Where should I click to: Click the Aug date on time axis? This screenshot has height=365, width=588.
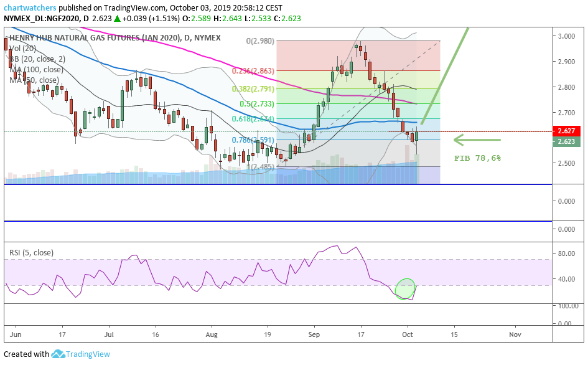tap(212, 334)
